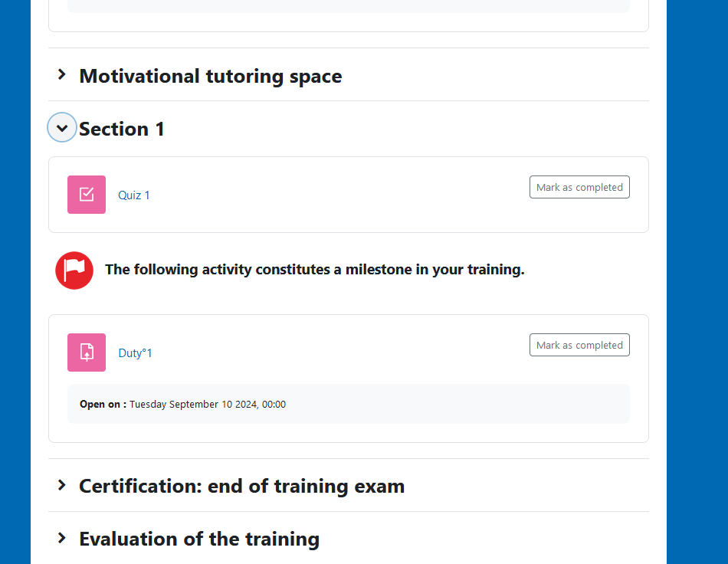Click the blue page margin on the left

(15, 282)
